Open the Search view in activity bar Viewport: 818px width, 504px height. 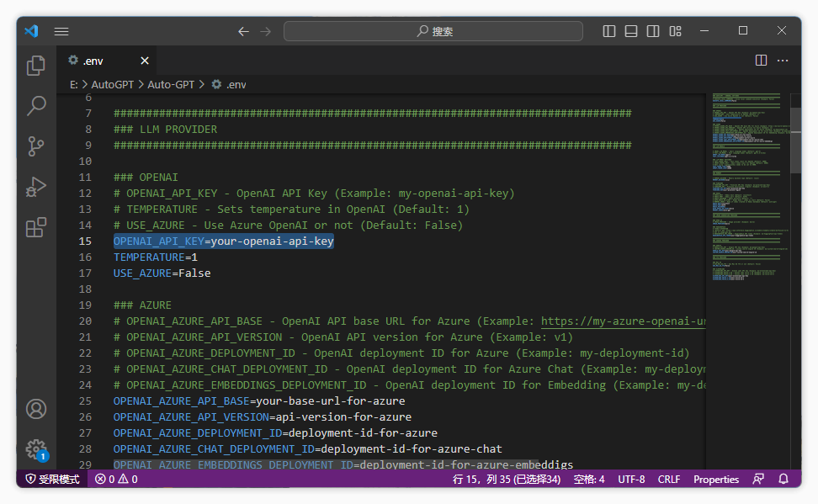pos(36,106)
